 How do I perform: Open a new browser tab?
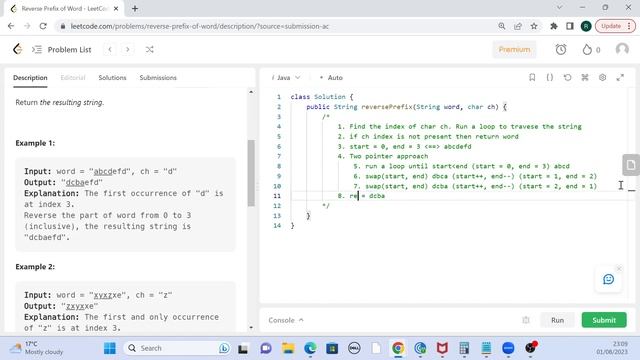[x=135, y=8]
